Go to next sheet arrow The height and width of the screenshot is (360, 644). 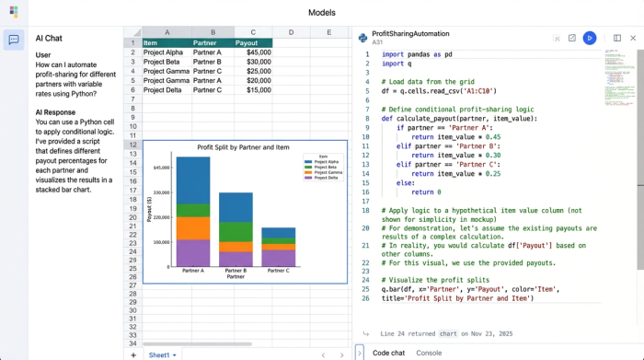pyautogui.click(x=341, y=355)
